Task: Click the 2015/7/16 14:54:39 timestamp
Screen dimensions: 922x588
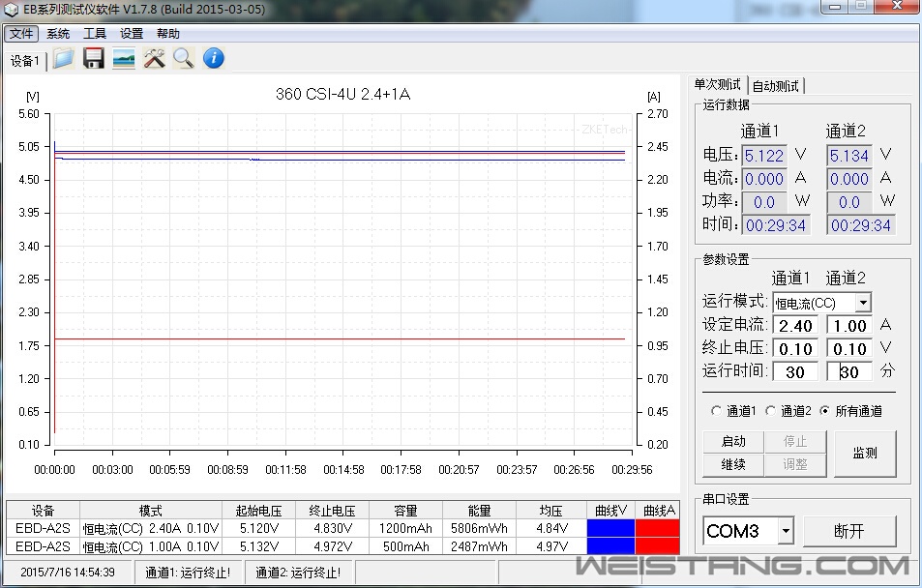Action: [x=67, y=573]
